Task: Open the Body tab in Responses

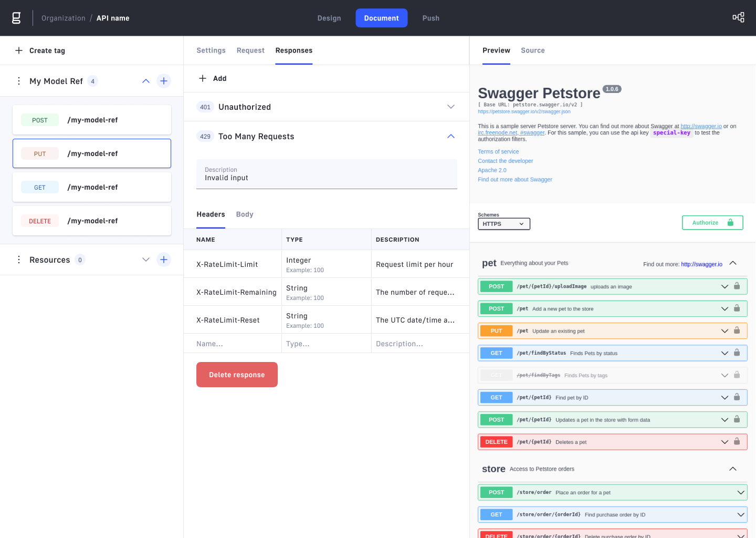Action: coord(245,214)
